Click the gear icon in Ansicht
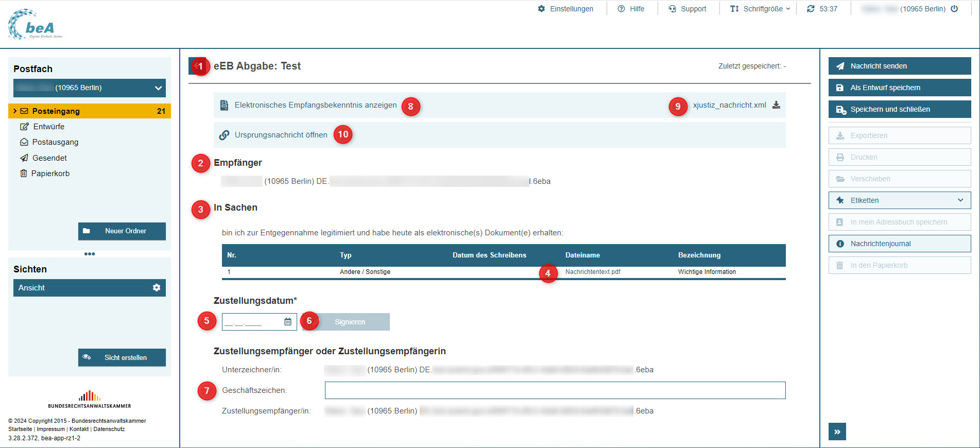This screenshot has width=980, height=448. click(157, 288)
